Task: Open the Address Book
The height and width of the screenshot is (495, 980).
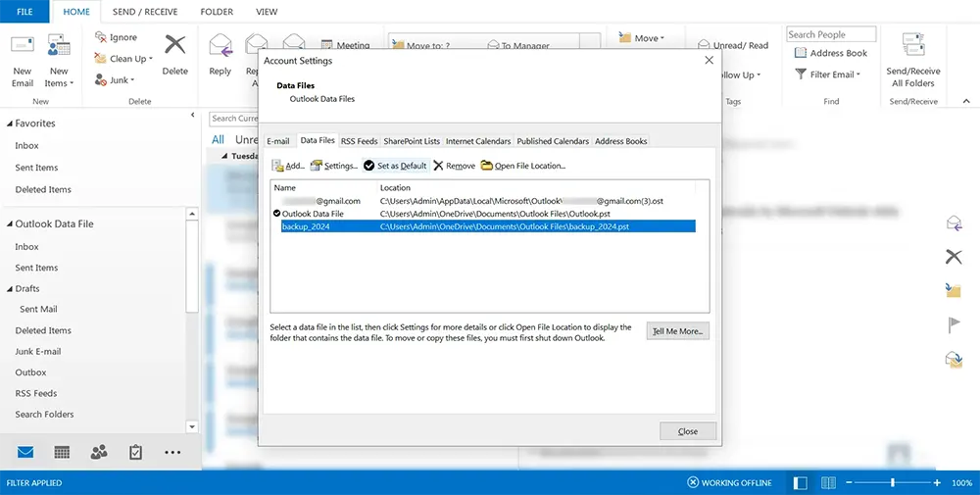Action: tap(831, 53)
